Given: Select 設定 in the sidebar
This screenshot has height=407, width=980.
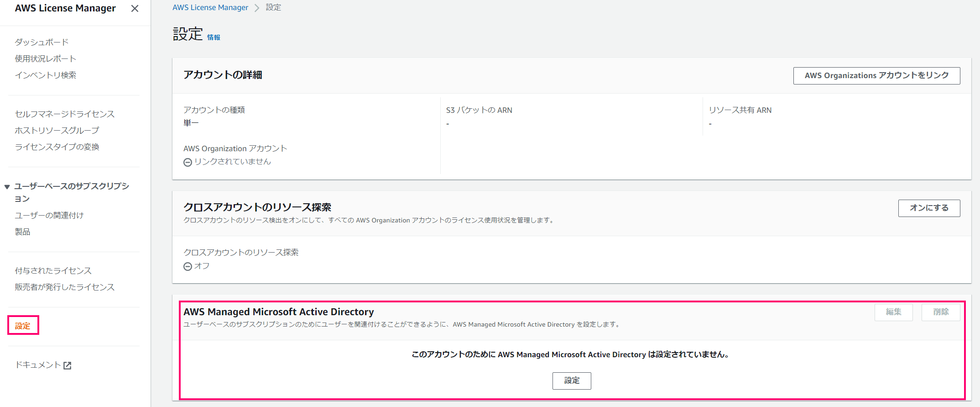Looking at the screenshot, I should tap(22, 326).
